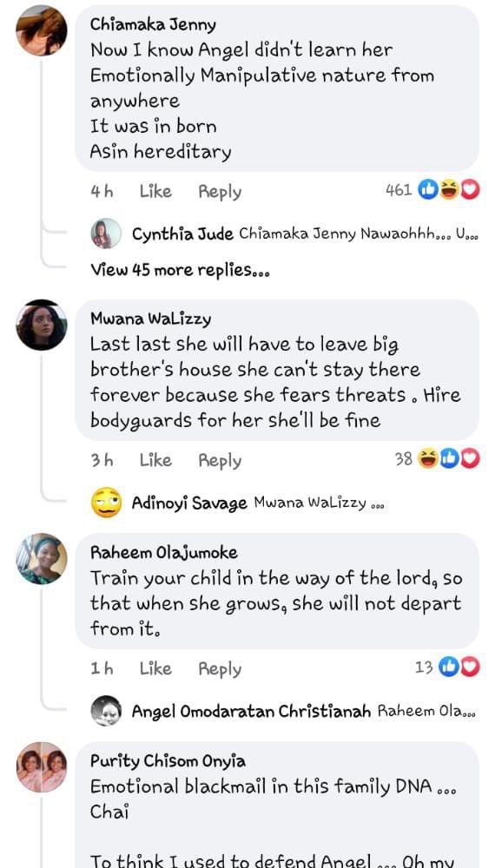View reactions on Chiamaka Jenny's comment (461)

432,190
